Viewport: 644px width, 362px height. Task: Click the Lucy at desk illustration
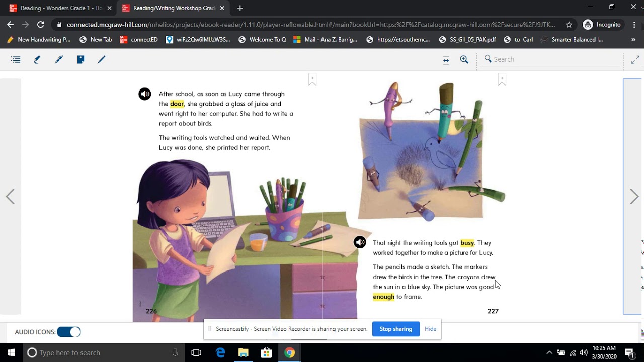[x=245, y=240]
